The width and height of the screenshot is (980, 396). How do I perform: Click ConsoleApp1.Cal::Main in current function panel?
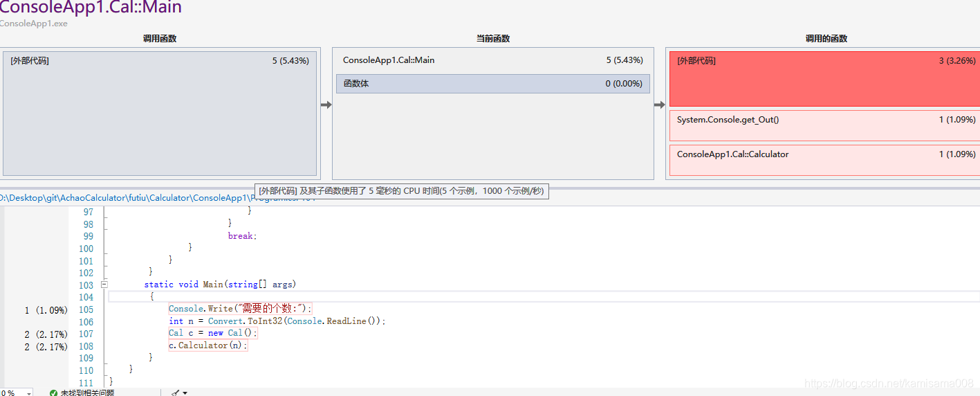tap(389, 60)
